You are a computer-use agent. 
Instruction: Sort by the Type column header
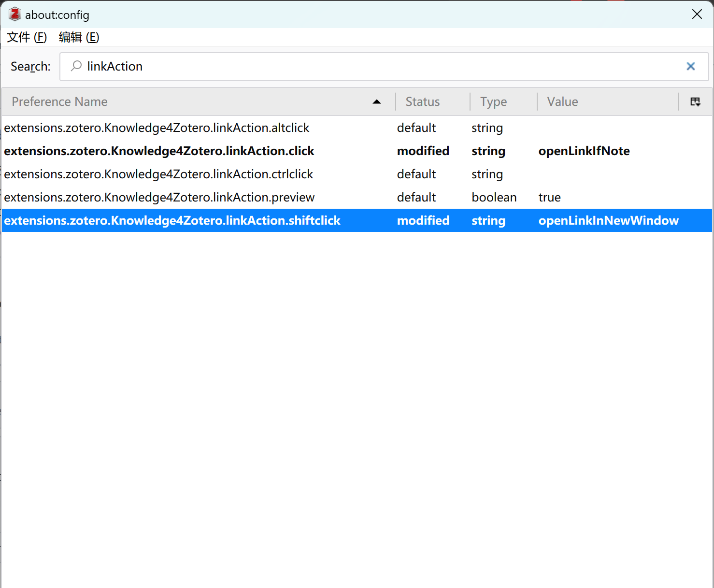(493, 102)
